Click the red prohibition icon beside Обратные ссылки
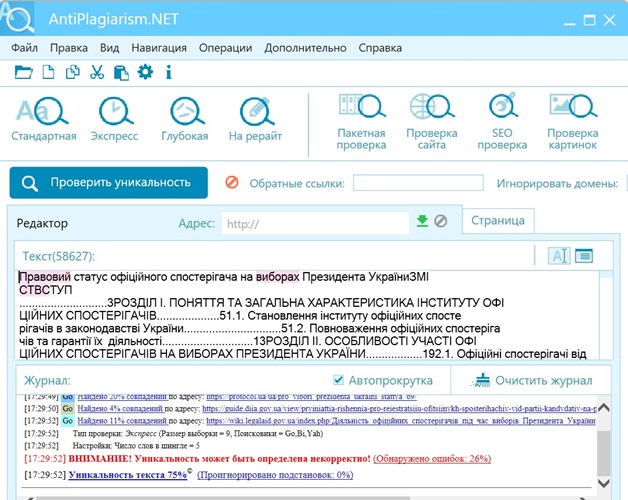 tap(232, 182)
